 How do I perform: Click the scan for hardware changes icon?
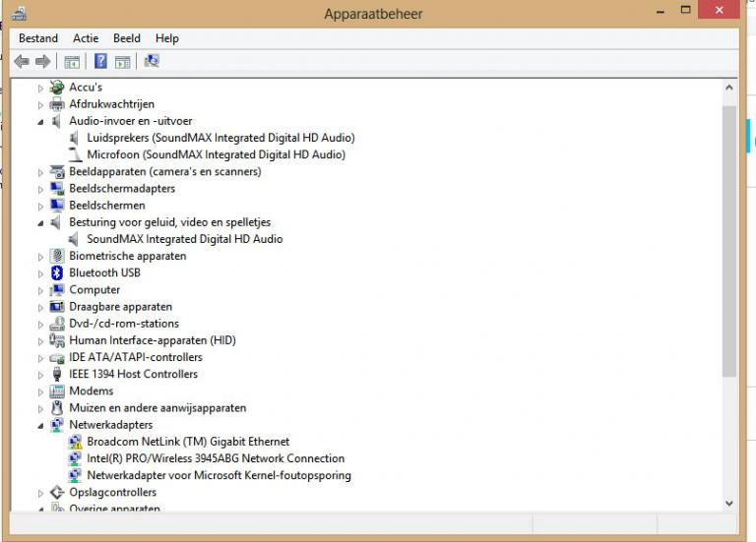tap(151, 62)
